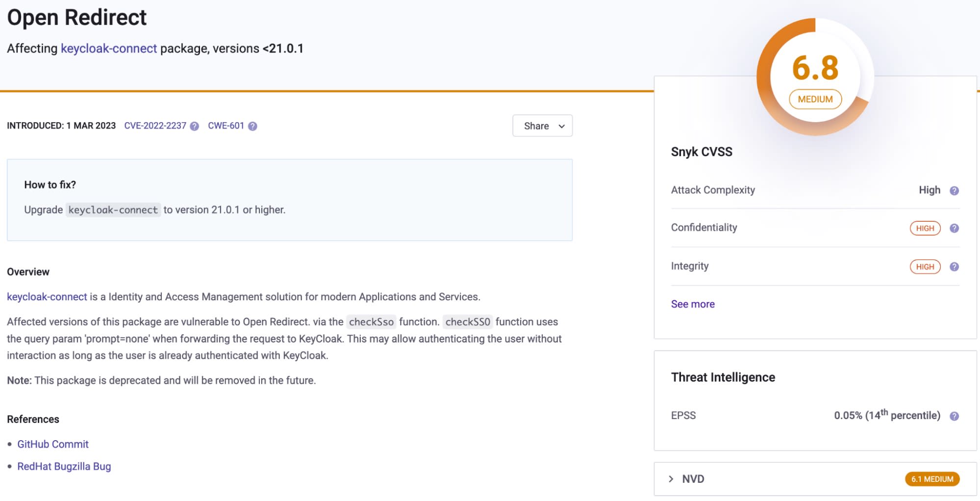Click the How to fix? heading

(x=50, y=185)
